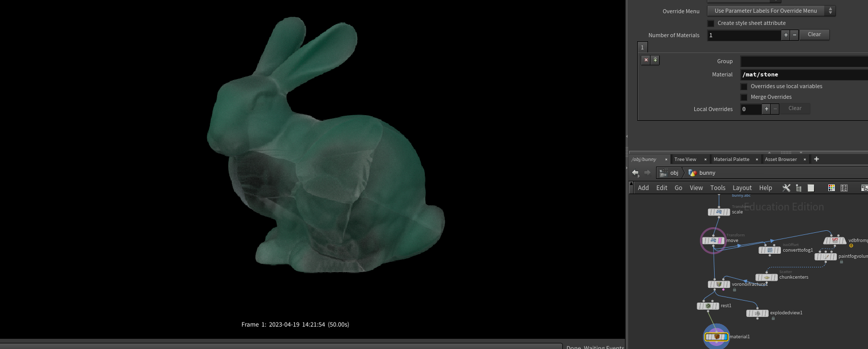The width and height of the screenshot is (868, 349).
Task: Close the Material Palette tab
Action: point(757,159)
